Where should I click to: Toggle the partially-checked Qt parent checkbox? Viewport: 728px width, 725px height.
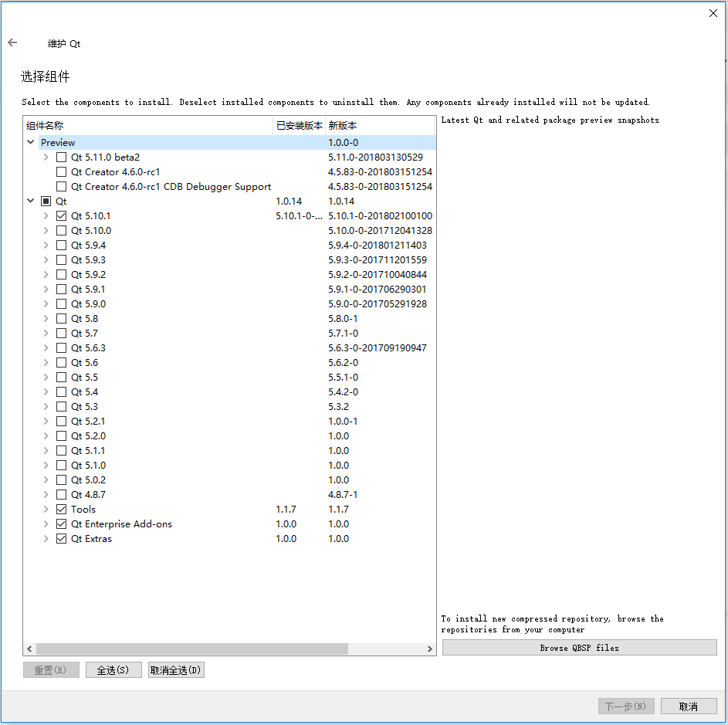click(45, 201)
